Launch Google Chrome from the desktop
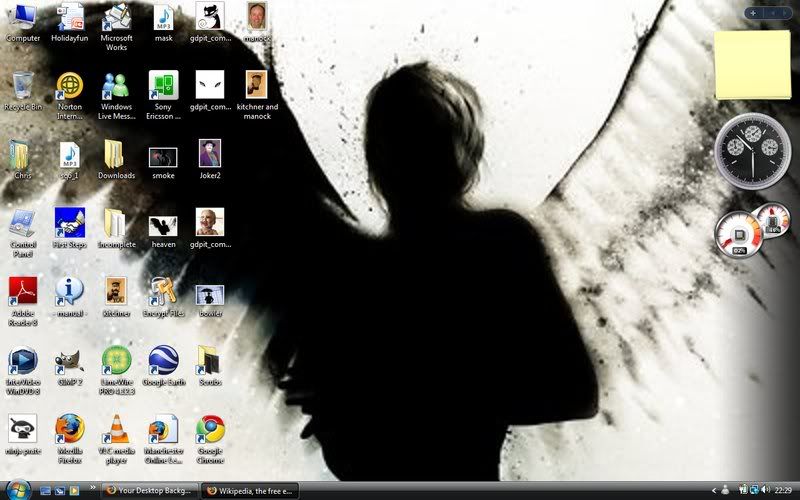The width and height of the screenshot is (800, 500). click(x=209, y=428)
